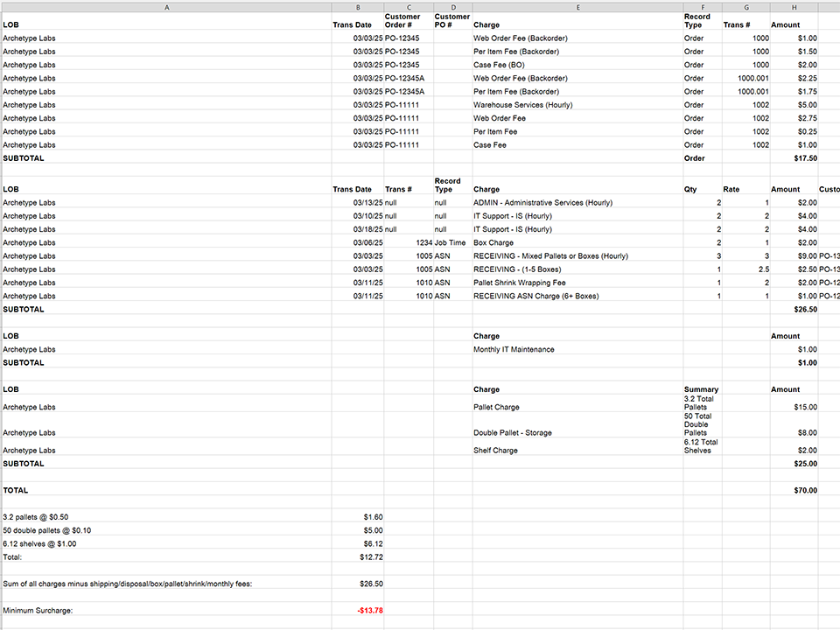Select column H header

(794, 7)
